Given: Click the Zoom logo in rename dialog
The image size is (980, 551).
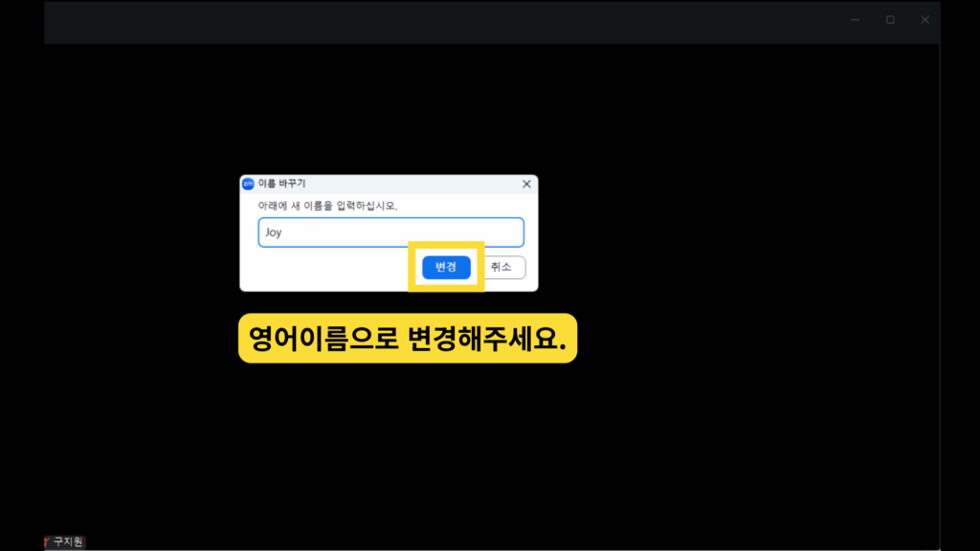Looking at the screenshot, I should 248,184.
